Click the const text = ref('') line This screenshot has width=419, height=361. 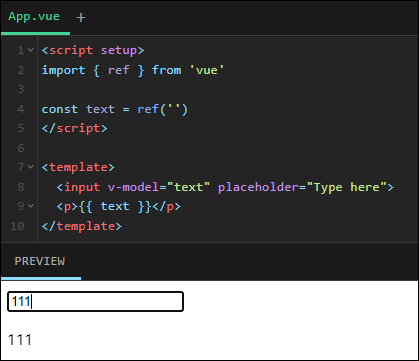point(115,109)
